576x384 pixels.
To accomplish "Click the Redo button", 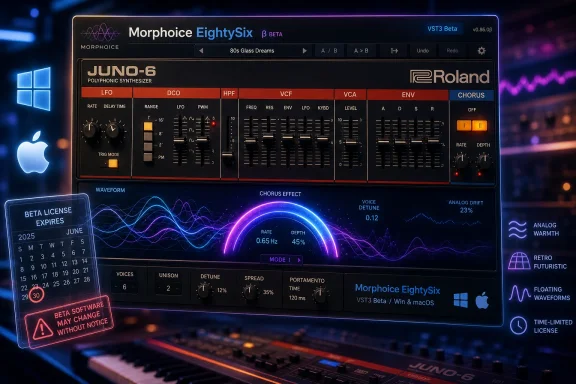I will click(452, 51).
